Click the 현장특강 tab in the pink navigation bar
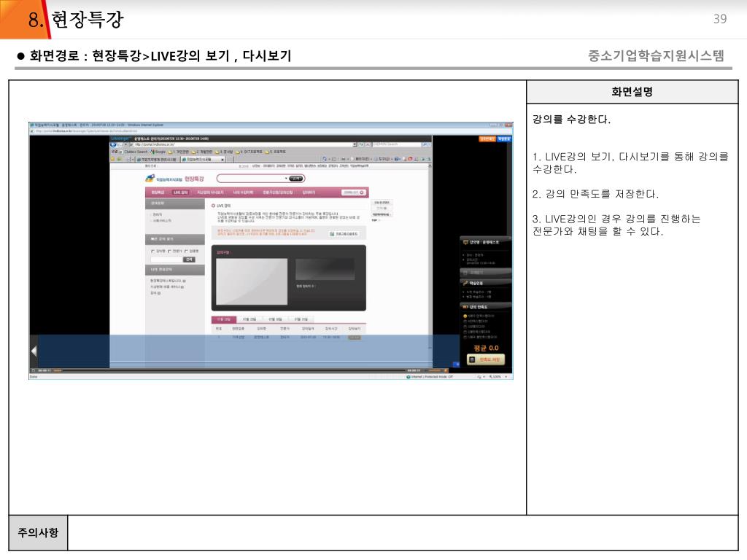747x560 pixels. (x=158, y=192)
